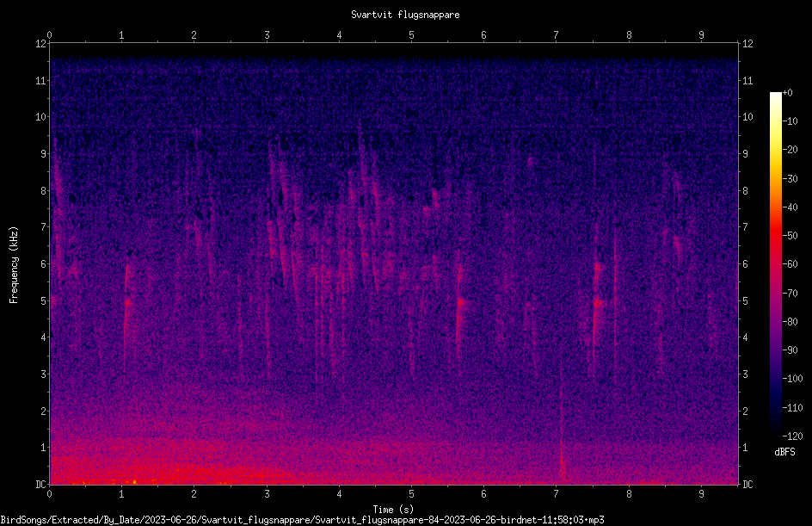Image resolution: width=812 pixels, height=526 pixels.
Task: Click the '-50' color scale value
Action: tap(790, 236)
